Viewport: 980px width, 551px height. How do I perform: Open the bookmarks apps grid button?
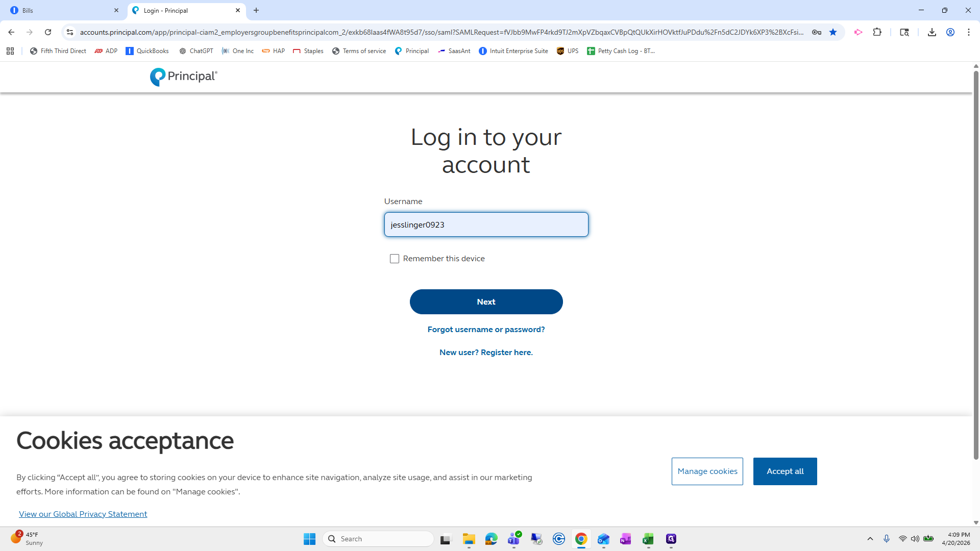(x=10, y=51)
